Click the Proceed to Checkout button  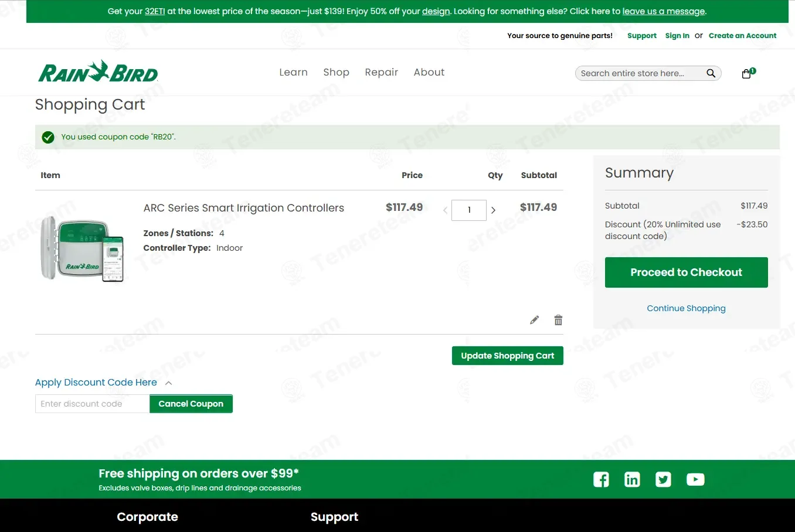tap(687, 272)
